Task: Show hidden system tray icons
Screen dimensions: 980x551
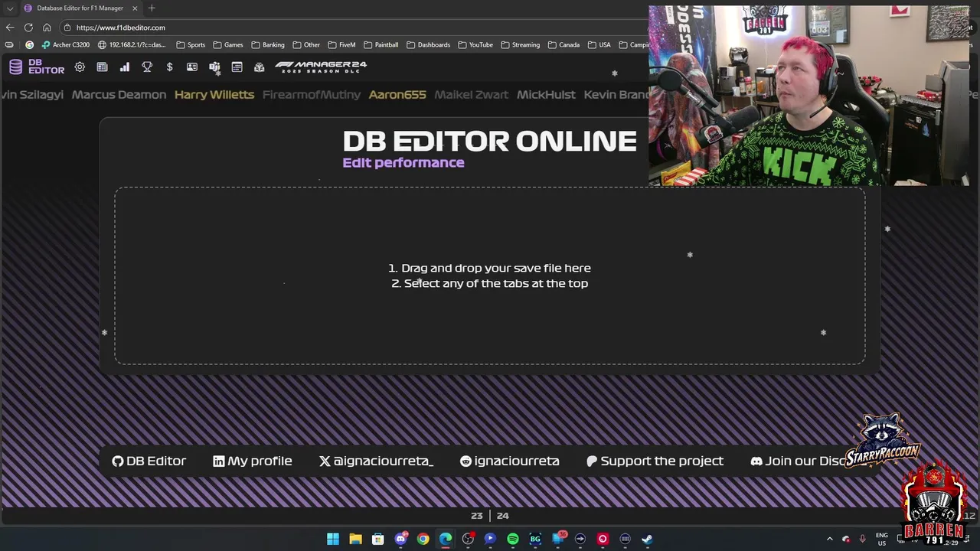Action: pyautogui.click(x=829, y=539)
